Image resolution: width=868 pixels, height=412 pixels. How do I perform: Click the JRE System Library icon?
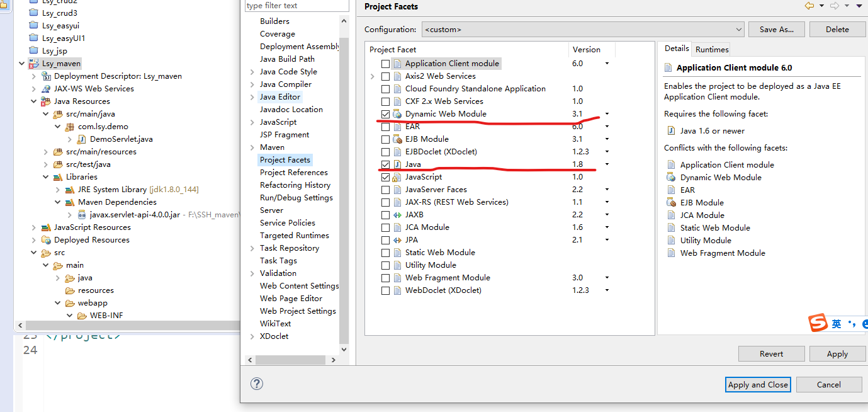tap(70, 190)
